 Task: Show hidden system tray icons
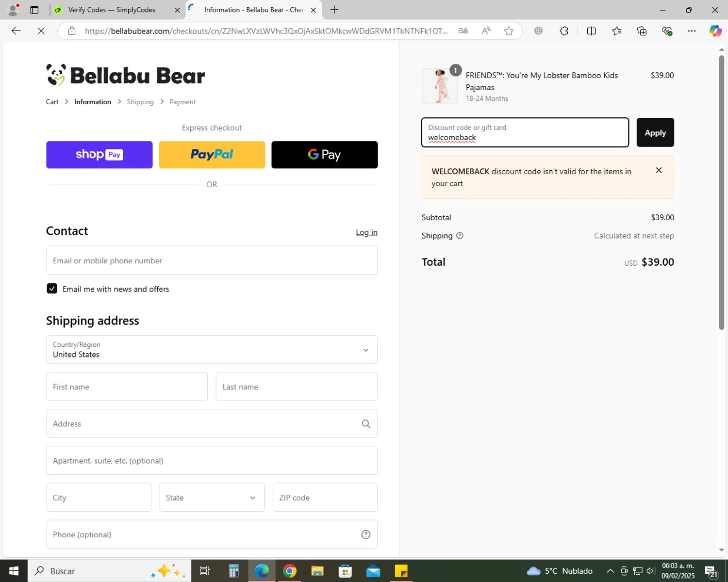[x=611, y=571]
